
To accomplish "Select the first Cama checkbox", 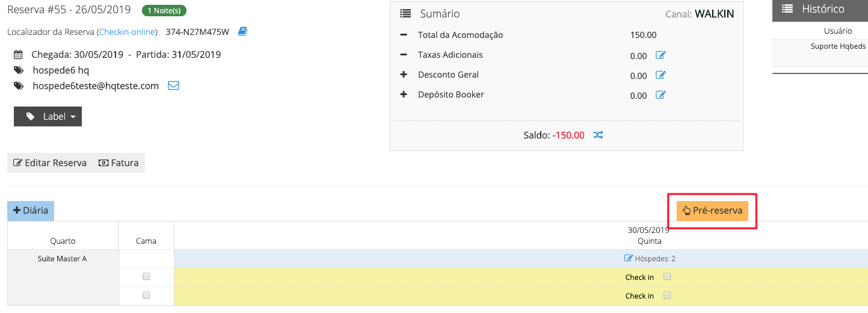I will tap(146, 277).
